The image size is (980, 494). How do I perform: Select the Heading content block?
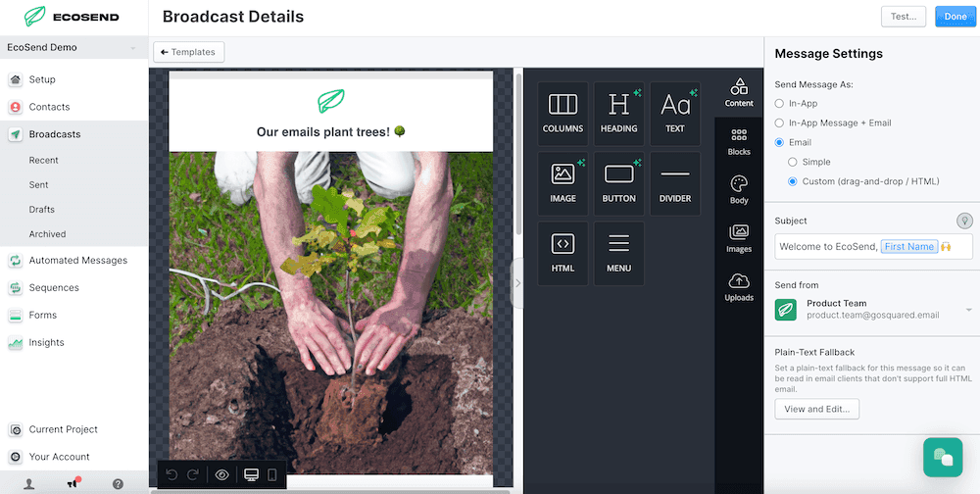pyautogui.click(x=618, y=114)
